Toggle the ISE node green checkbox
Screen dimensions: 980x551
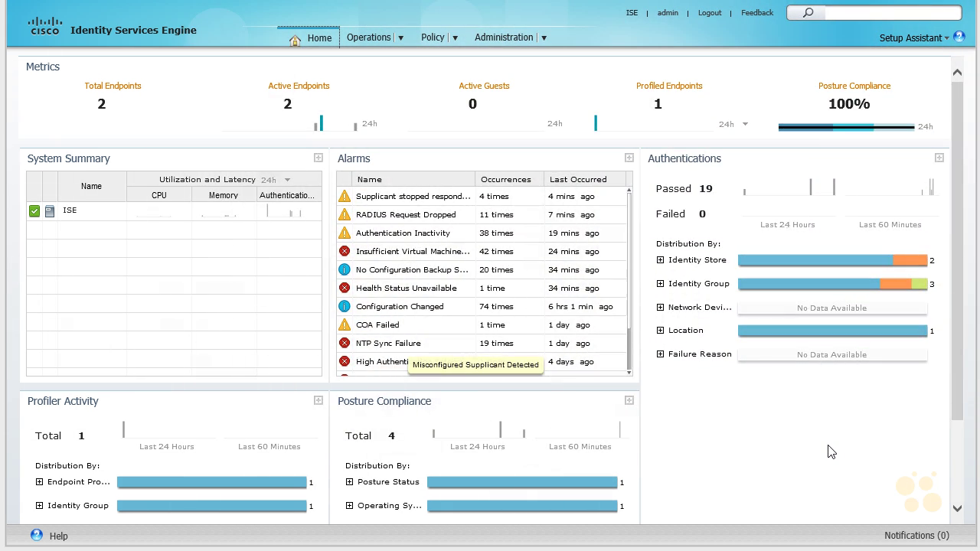[x=34, y=211]
